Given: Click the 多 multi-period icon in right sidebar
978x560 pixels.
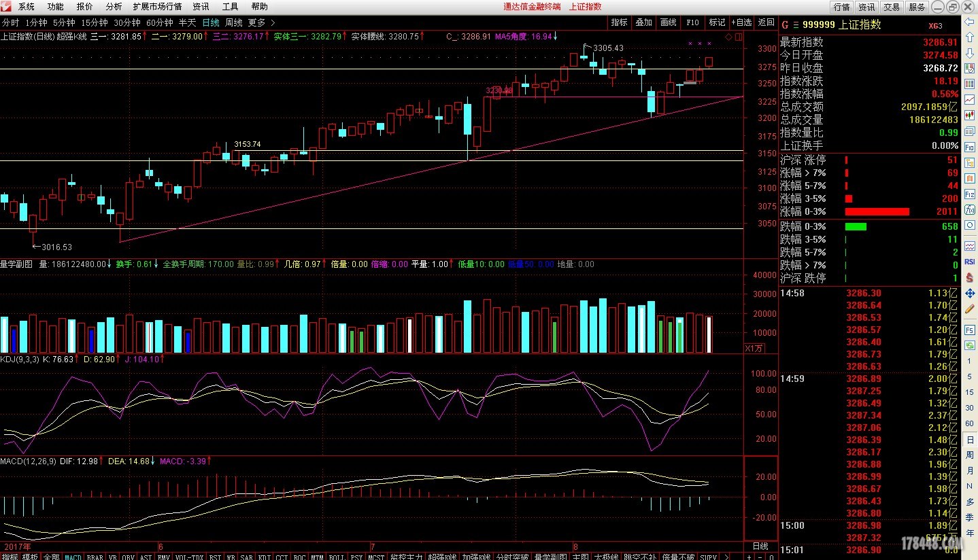Looking at the screenshot, I should tap(970, 502).
